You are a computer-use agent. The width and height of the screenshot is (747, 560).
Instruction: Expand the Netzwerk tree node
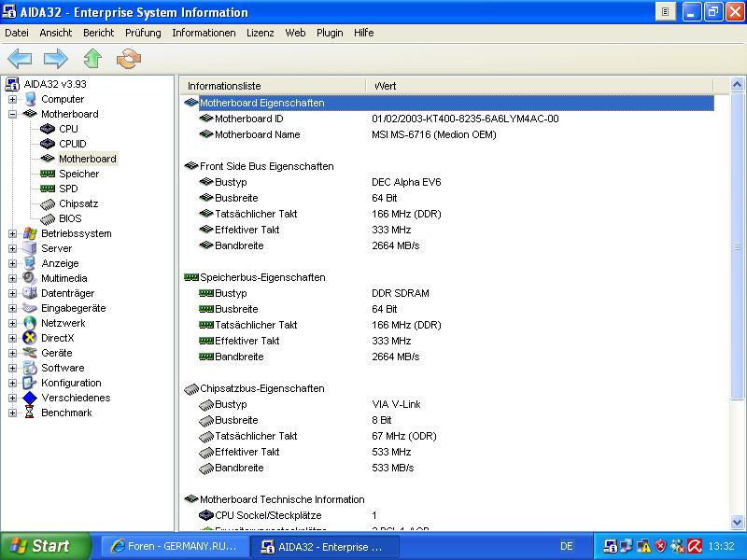click(13, 323)
